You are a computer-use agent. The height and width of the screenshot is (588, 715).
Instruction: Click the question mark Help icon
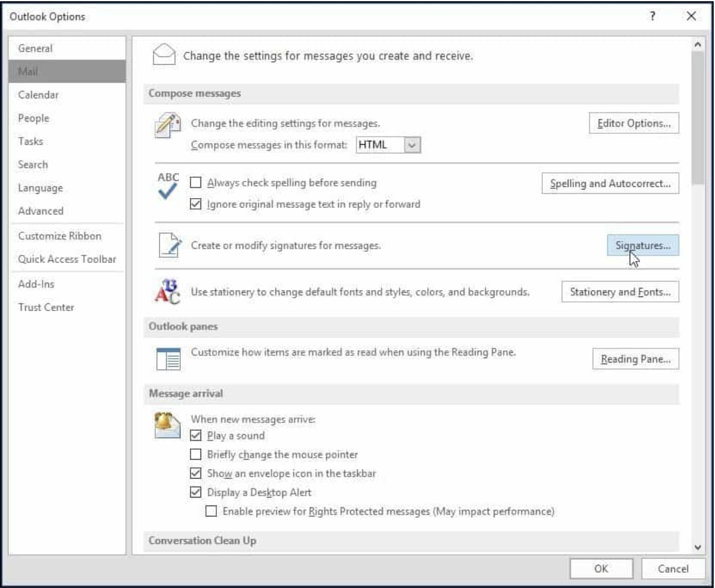(x=652, y=17)
